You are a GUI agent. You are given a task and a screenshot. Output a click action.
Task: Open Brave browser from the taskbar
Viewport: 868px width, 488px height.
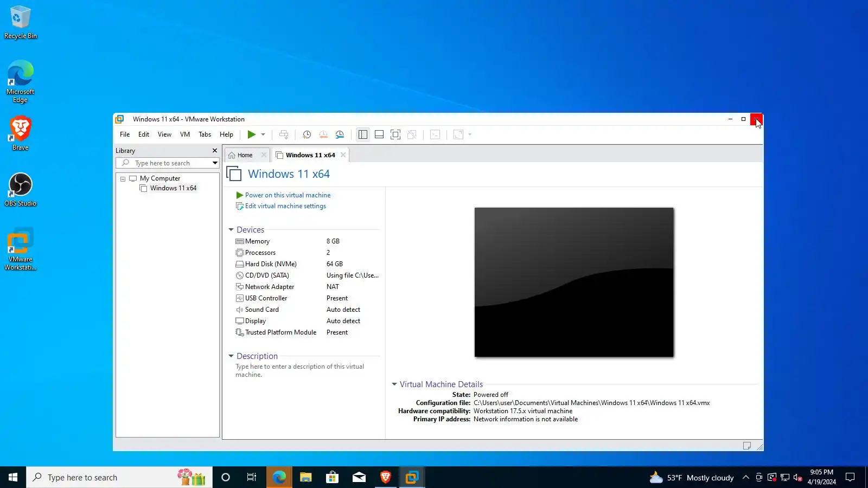[386, 477]
